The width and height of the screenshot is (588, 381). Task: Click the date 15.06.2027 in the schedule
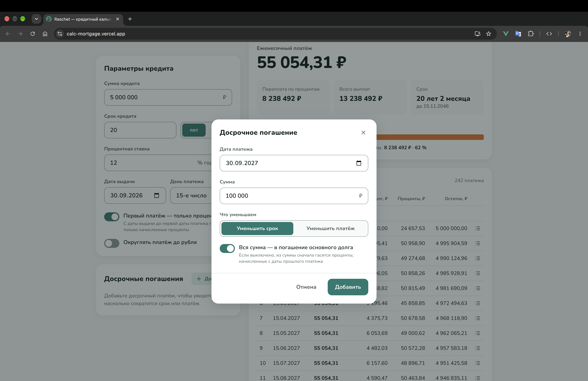pos(286,348)
